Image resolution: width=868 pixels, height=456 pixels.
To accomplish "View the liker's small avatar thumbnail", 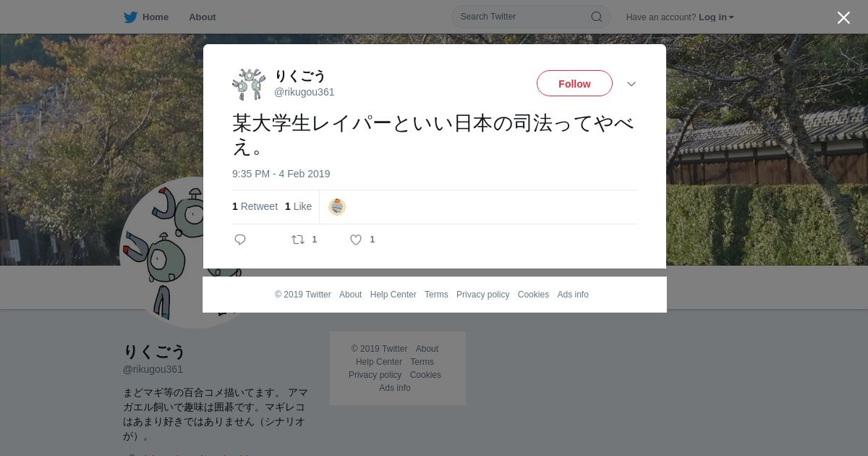I will coord(337,207).
